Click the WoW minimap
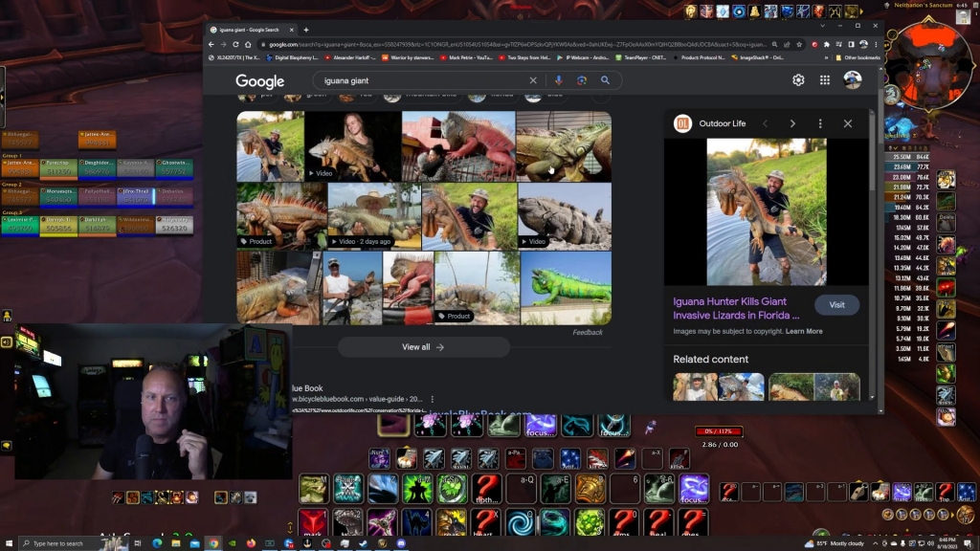The image size is (980, 551). click(929, 66)
